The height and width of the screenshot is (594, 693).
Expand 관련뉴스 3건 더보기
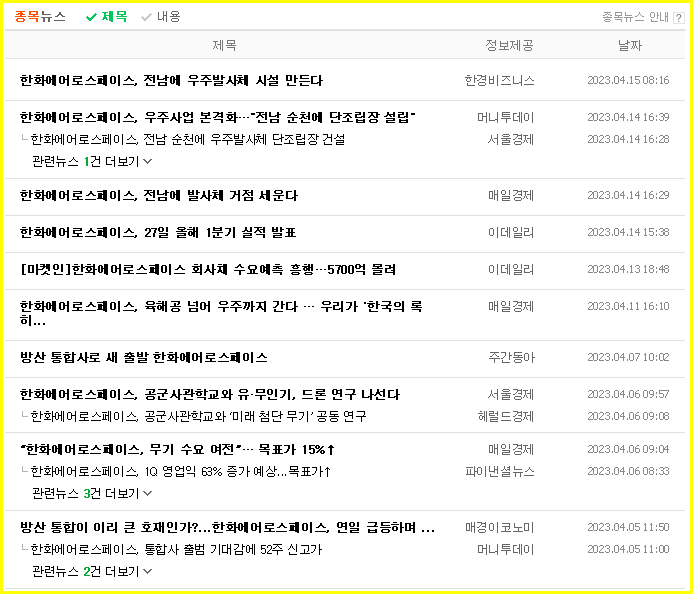(92, 493)
